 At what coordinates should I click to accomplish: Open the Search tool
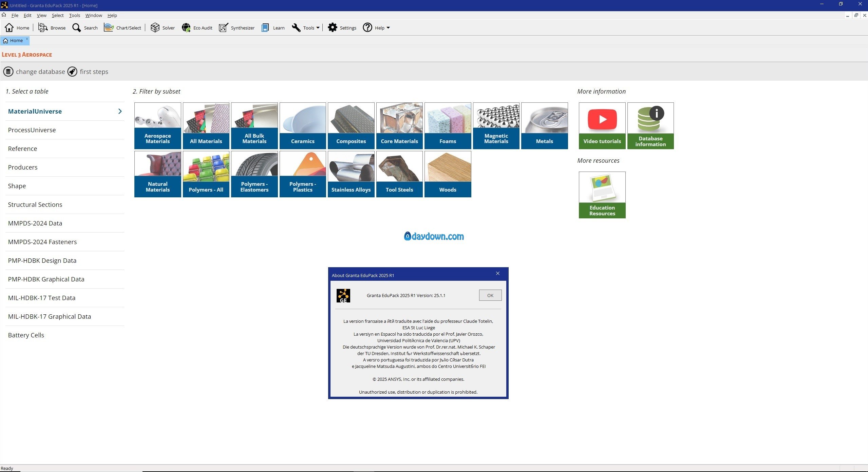pos(85,27)
